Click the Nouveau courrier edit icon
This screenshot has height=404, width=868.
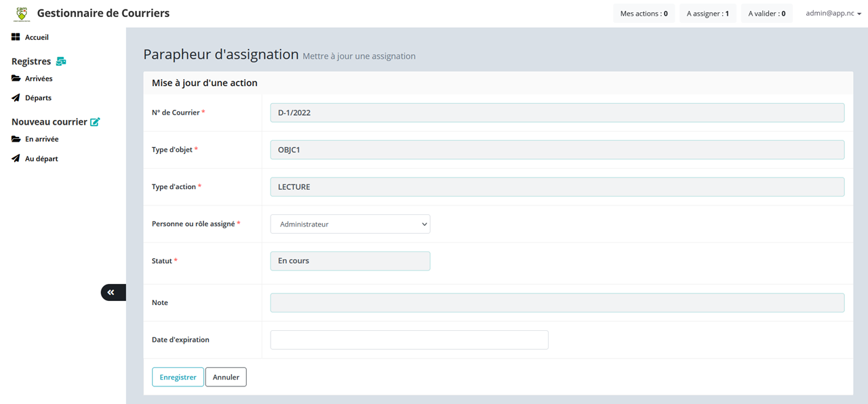click(95, 122)
